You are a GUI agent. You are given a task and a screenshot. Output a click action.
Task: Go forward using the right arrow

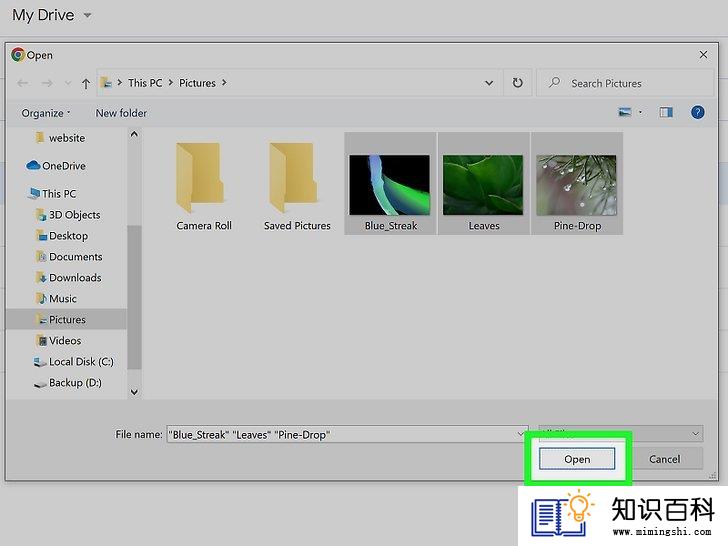click(x=47, y=83)
